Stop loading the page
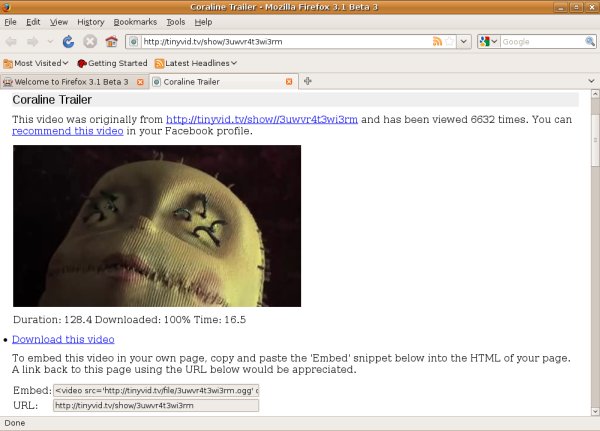600x431 pixels. click(90, 41)
